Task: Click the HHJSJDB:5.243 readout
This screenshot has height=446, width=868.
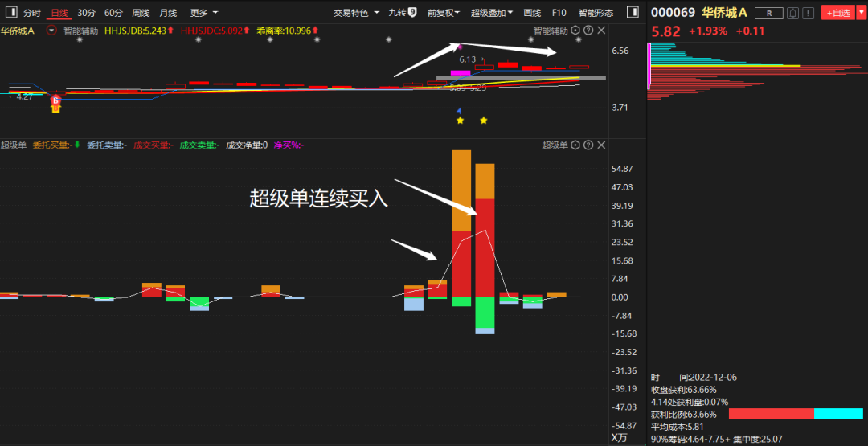Action: coord(135,31)
